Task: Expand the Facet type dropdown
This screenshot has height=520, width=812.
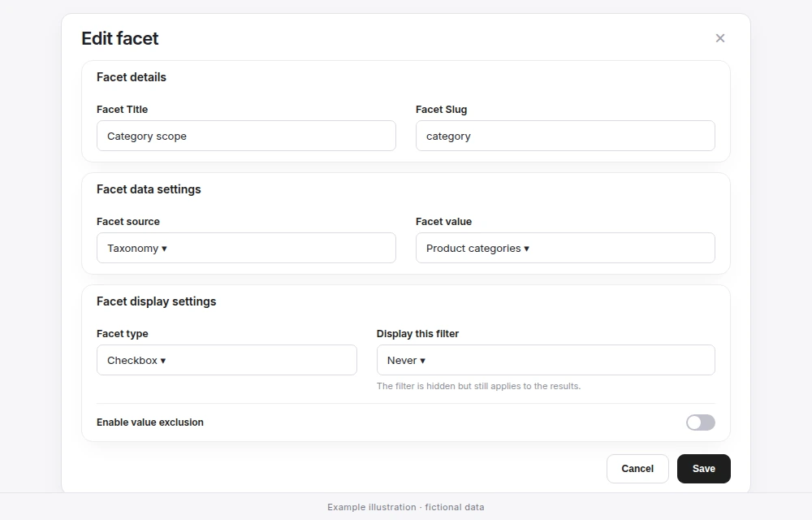Action: pos(227,360)
